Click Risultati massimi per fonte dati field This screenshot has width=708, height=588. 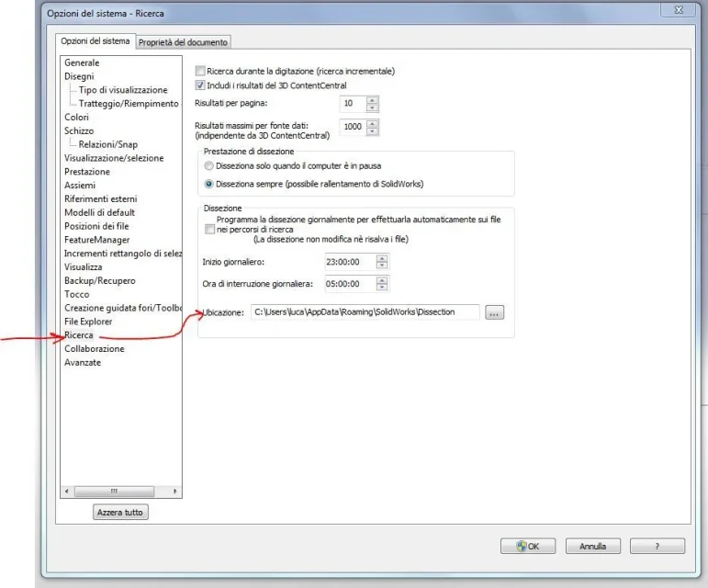click(354, 127)
